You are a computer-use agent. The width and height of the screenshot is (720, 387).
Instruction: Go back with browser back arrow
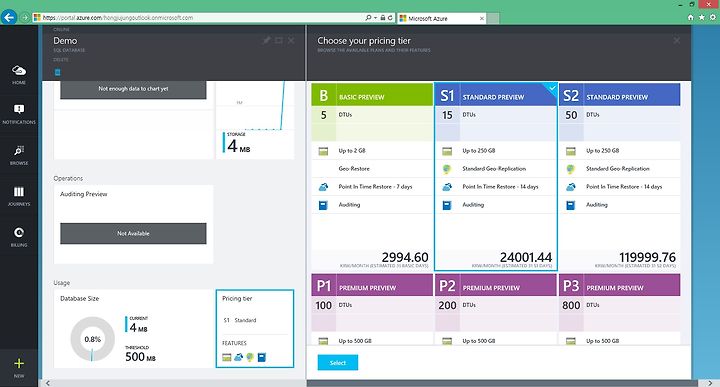pyautogui.click(x=9, y=17)
